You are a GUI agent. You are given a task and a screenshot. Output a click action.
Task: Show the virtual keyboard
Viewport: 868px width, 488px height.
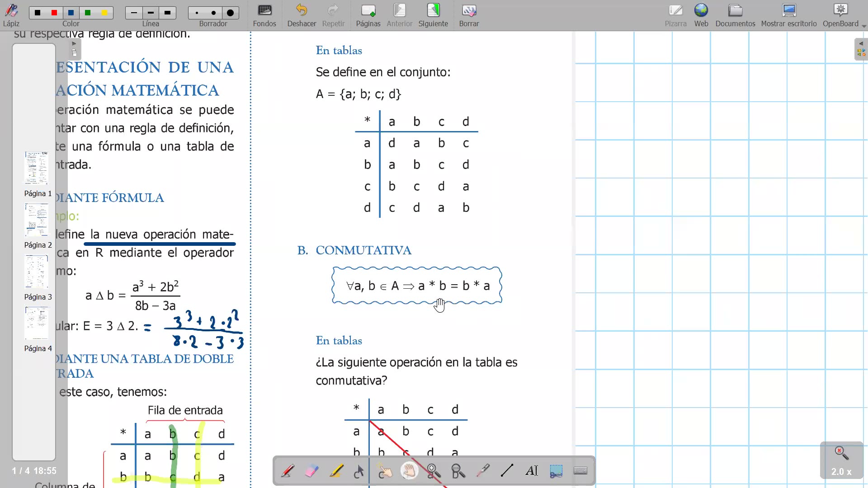[x=580, y=471]
